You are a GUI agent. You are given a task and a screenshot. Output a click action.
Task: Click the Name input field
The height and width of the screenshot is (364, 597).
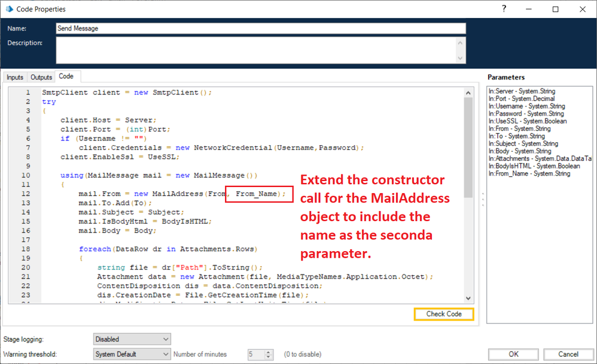click(261, 28)
